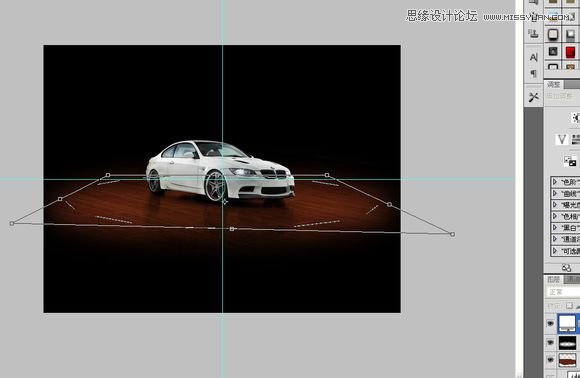Click the top-left transform handle near the car
The height and width of the screenshot is (378, 580).
point(108,175)
